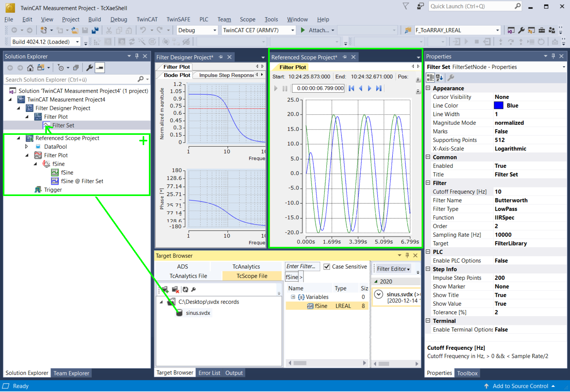Click remove file icon in Target Browser
The height and width of the screenshot is (392, 570).
[175, 290]
